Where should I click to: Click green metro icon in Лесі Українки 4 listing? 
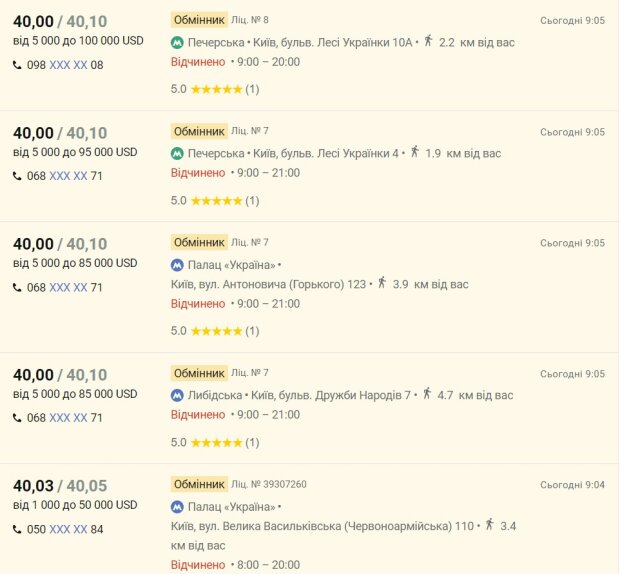click(177, 153)
